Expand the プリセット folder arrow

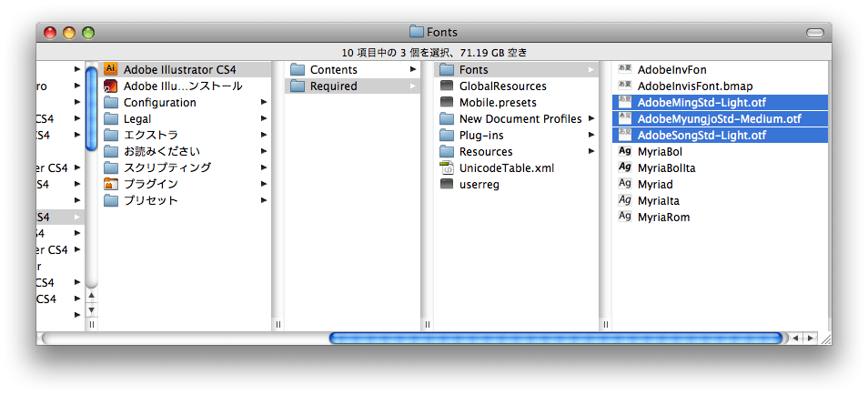[x=264, y=200]
